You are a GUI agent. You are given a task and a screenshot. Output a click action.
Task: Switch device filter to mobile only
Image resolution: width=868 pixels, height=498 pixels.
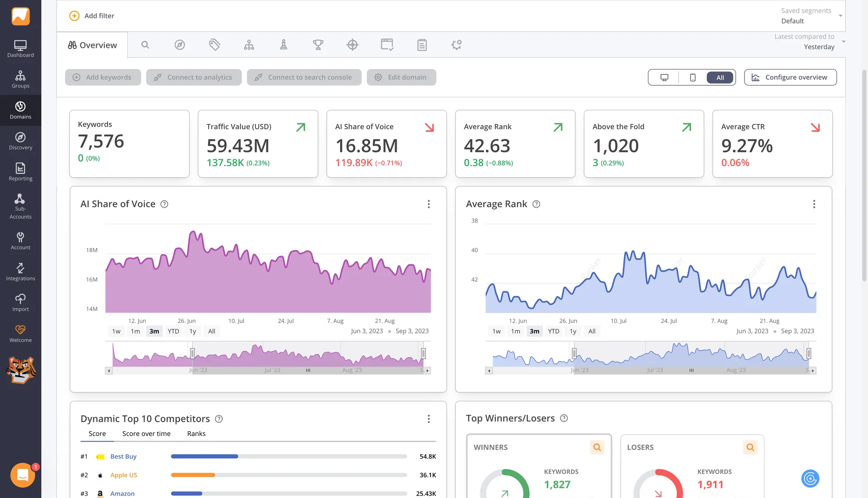(x=693, y=77)
